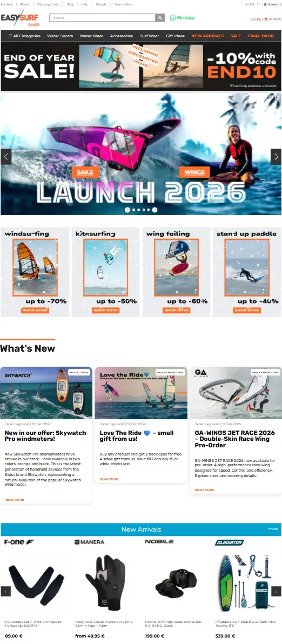This screenshot has width=282, height=644.
Task: Click SHOP NOW under windsurfing
Action: click(x=35, y=311)
